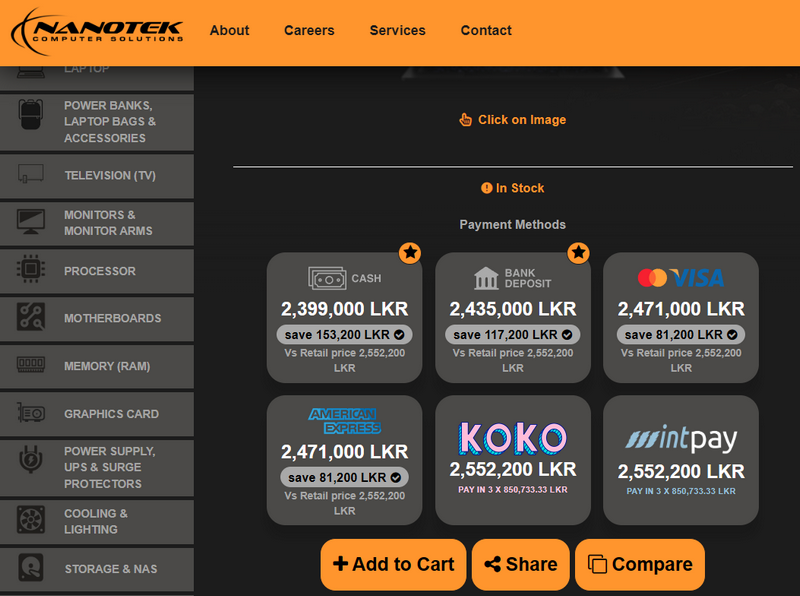Click the Memory RAM stick icon
The width and height of the screenshot is (800, 596).
(31, 364)
